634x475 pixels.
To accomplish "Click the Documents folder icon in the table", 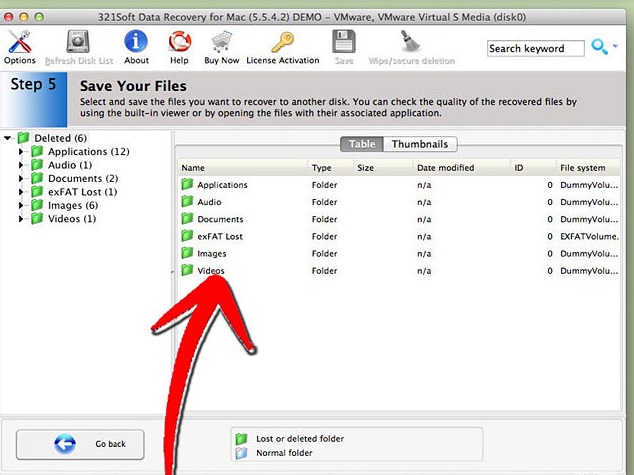I will 187,219.
